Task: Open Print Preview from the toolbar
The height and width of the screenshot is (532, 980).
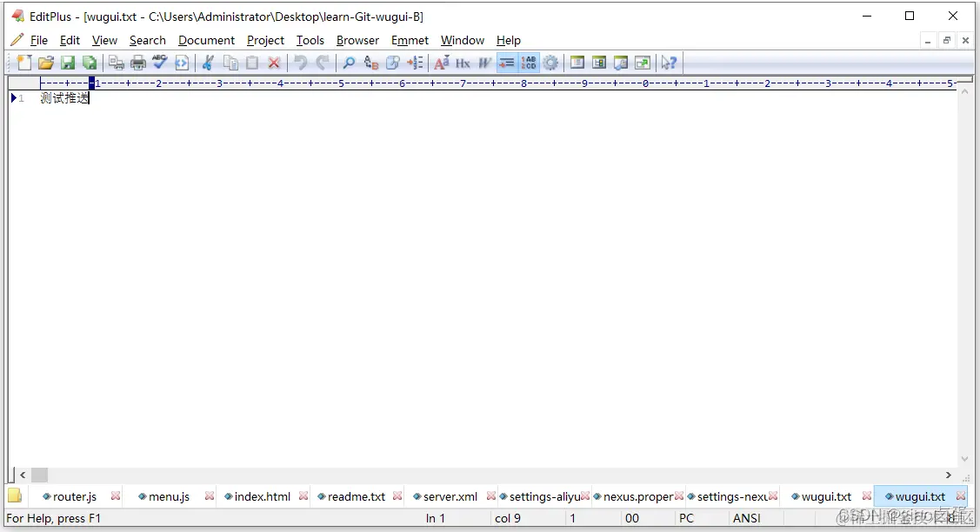Action: click(116, 63)
